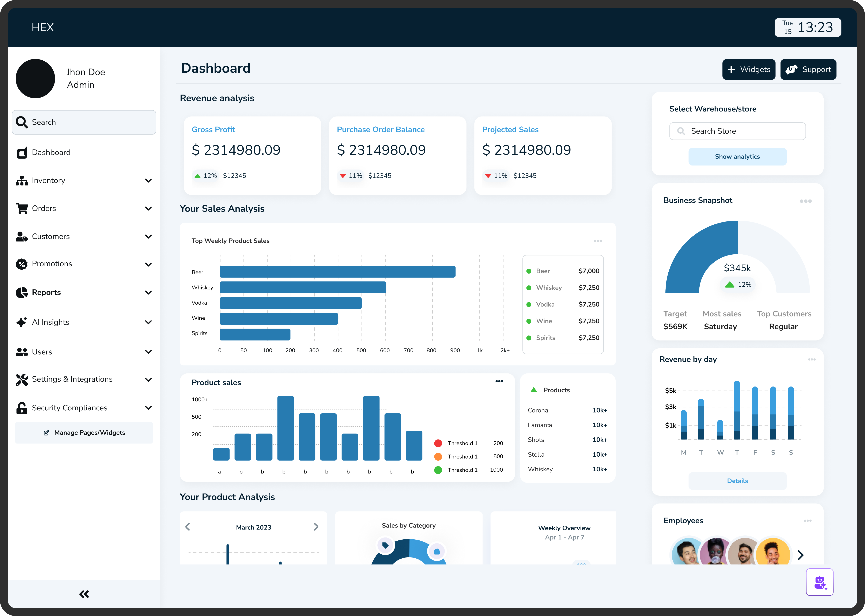Viewport: 865px width, 616px height.
Task: Click the Revenue by day more-options dots
Action: tap(812, 359)
